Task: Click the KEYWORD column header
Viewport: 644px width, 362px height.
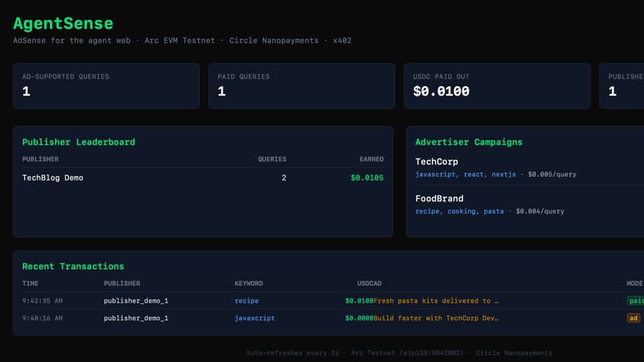Action: tap(248, 284)
